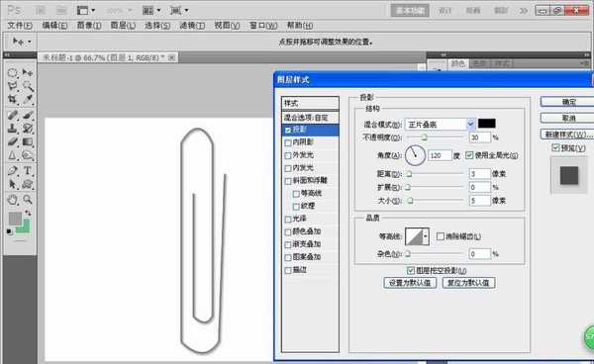This screenshot has width=594, height=364.
Task: Reset default foreground and background colors
Action: [10, 231]
